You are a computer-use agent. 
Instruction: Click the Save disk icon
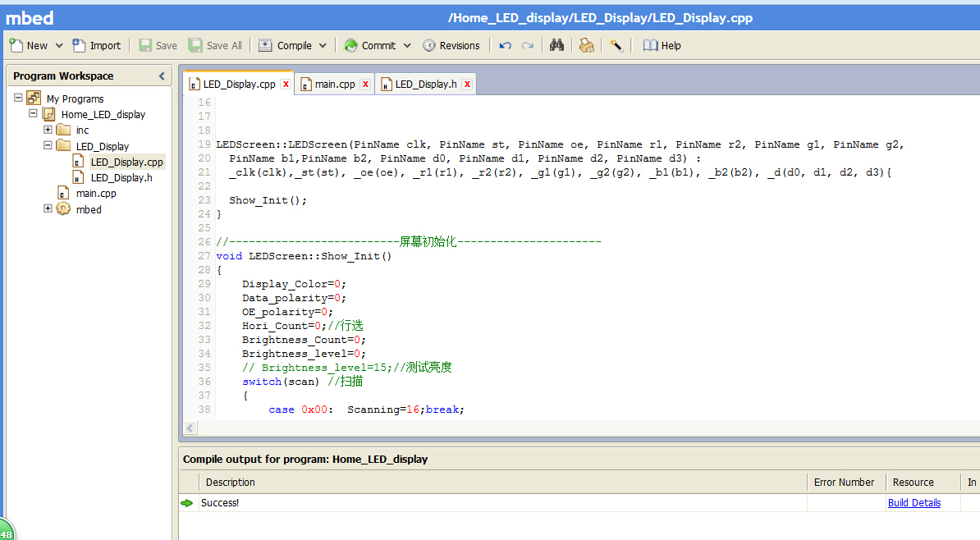pyautogui.click(x=145, y=45)
